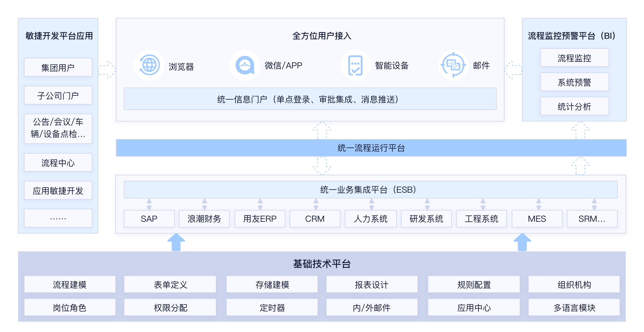Select the 流程监控 box
Image resolution: width=644 pixels, height=332 pixels.
(x=574, y=58)
